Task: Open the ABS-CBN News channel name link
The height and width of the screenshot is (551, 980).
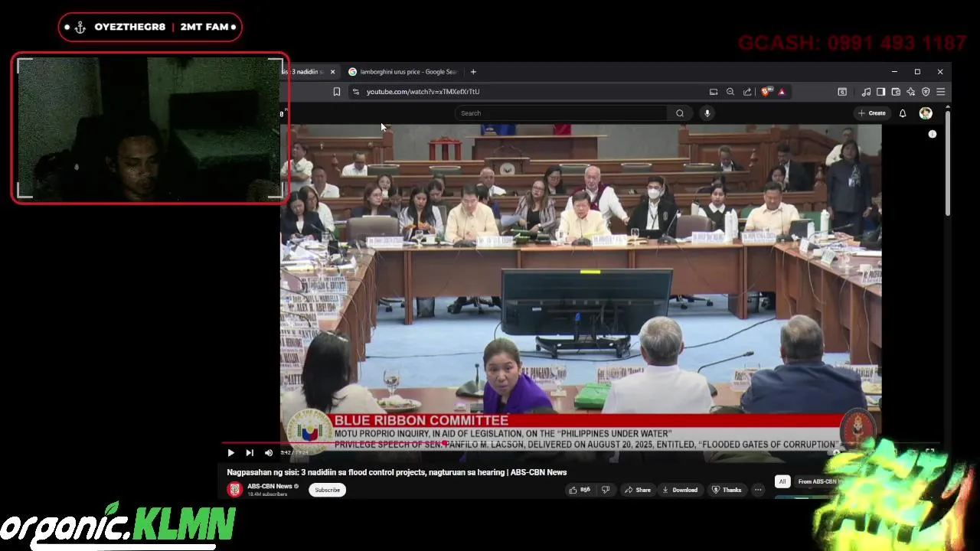Action: (269, 486)
